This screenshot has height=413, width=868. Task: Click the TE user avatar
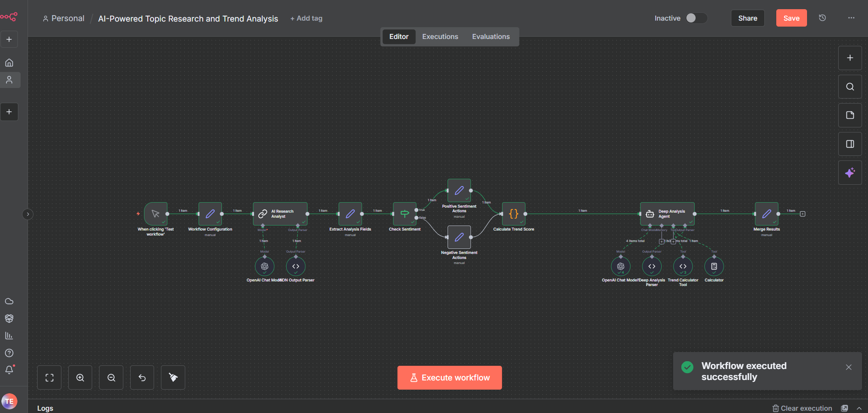pos(9,401)
